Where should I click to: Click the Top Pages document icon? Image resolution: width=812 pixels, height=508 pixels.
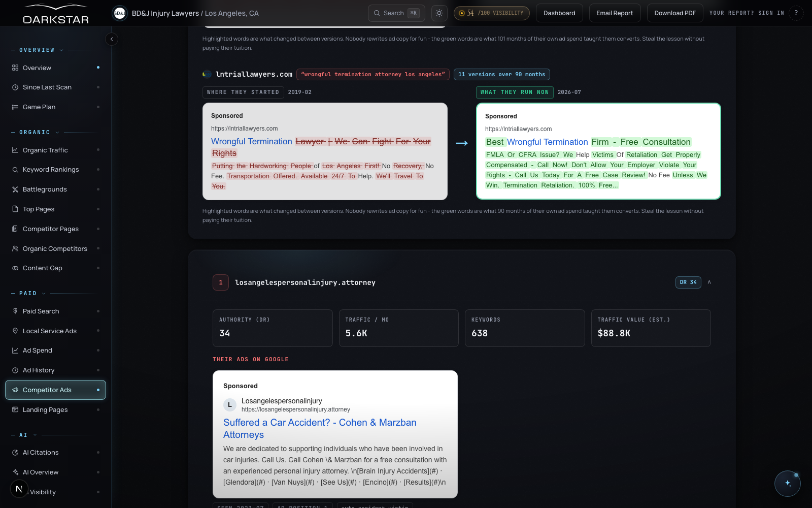tap(15, 209)
